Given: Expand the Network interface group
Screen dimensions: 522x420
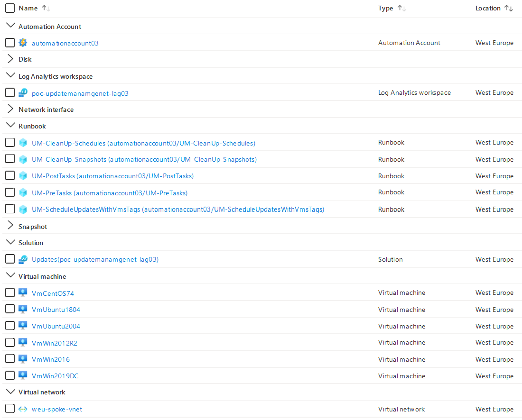Looking at the screenshot, I should tap(10, 109).
